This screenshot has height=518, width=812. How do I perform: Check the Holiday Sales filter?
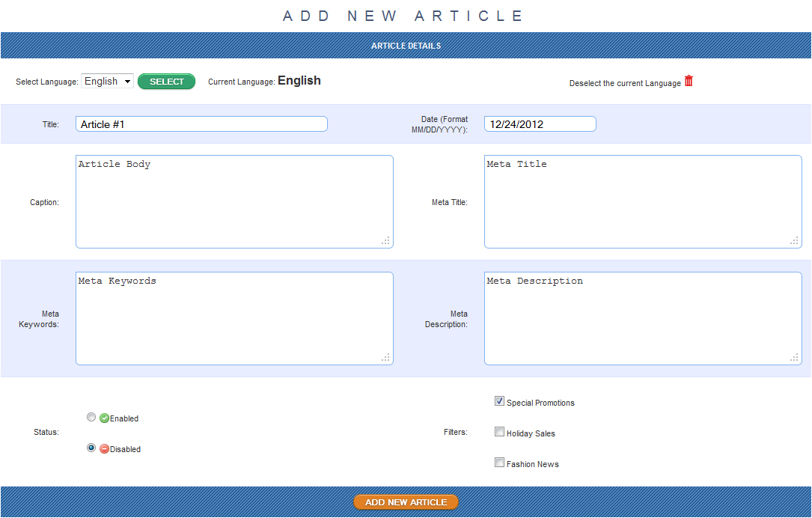(x=499, y=432)
